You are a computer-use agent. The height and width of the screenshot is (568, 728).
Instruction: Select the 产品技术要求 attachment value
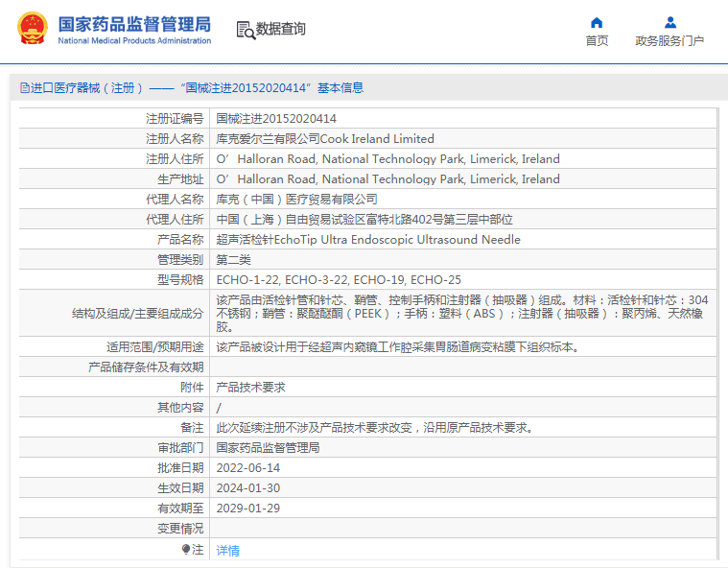[250, 388]
